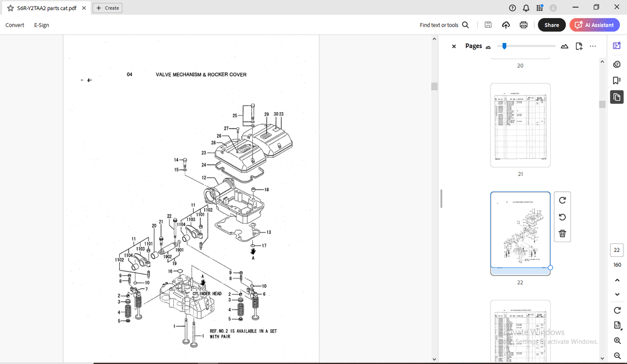Open the Insert pages icon in Pages panel
This screenshot has height=364, width=627.
(578, 46)
